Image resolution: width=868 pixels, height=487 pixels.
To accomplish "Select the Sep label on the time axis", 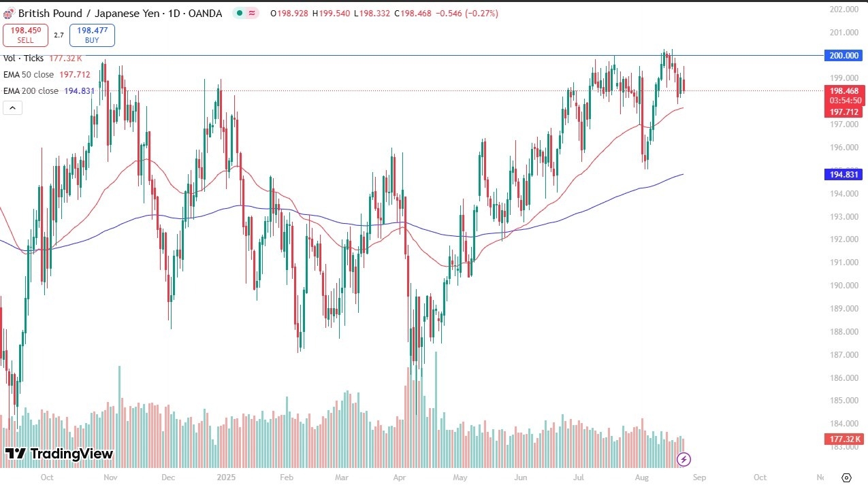I will tap(700, 477).
